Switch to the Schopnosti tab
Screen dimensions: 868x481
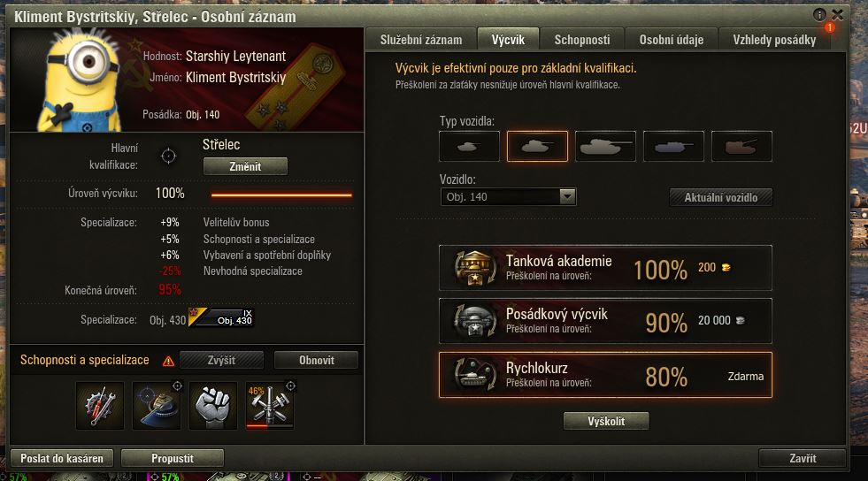[x=582, y=40]
